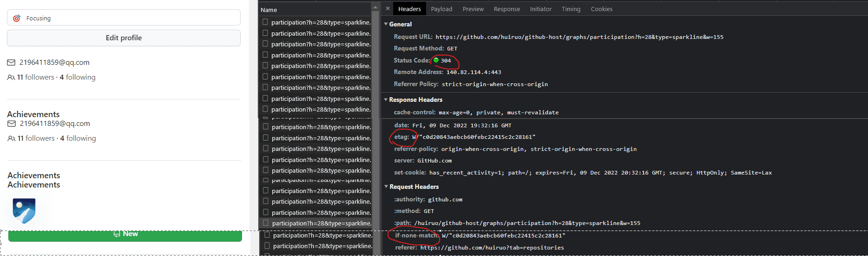Click the scroll-up arrow above the request list
868x256 pixels.
[x=375, y=8]
